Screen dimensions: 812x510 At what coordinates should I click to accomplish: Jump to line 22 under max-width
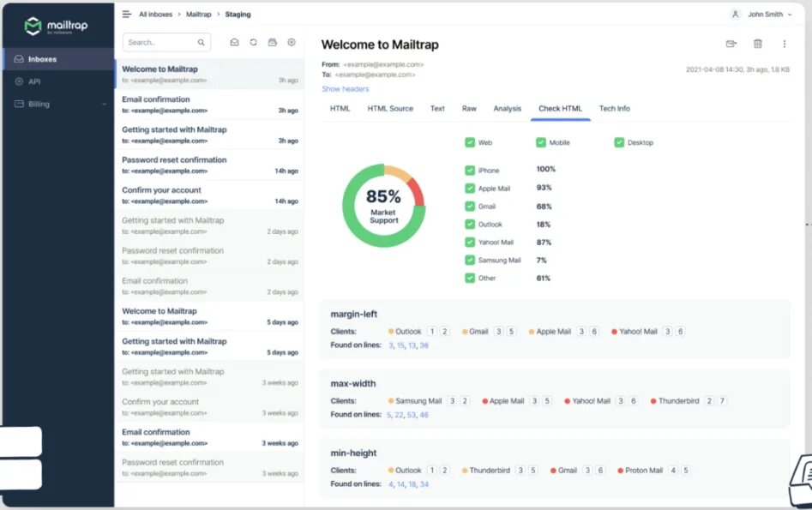399,415
